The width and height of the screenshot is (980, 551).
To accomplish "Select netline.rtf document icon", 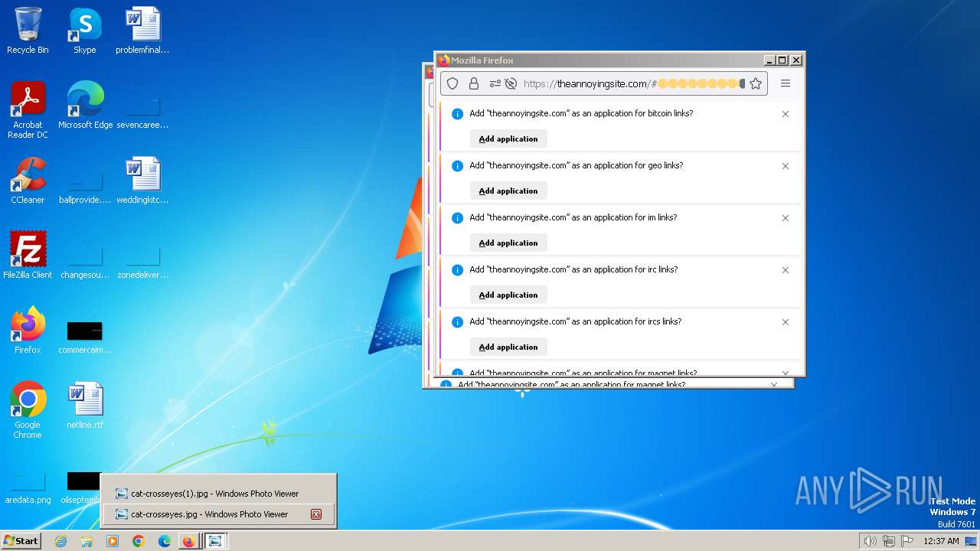I will 85,406.
